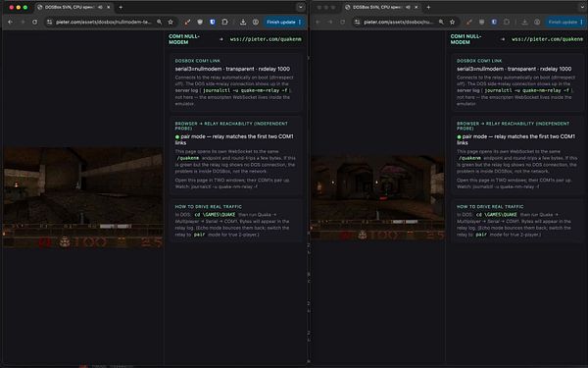Open a new tab in right window

pos(428,7)
